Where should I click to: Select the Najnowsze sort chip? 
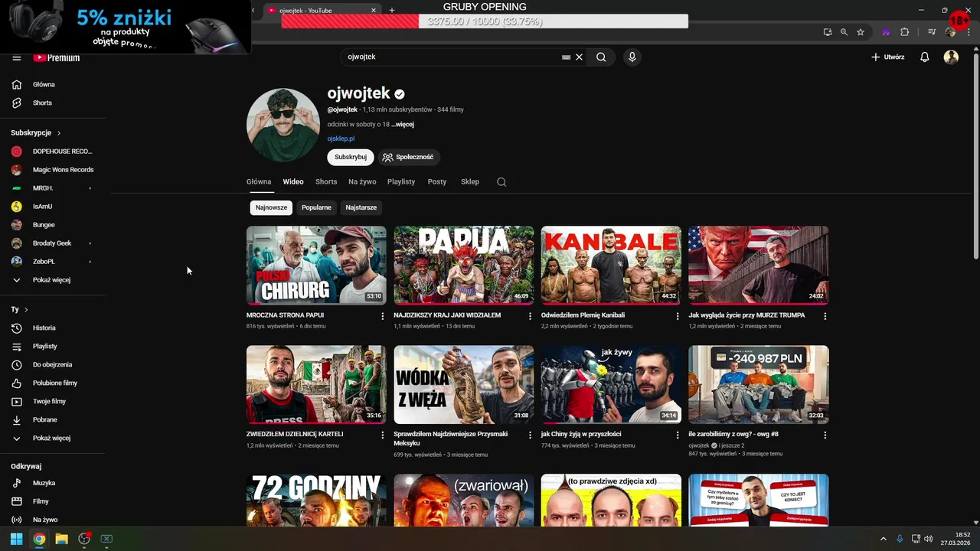point(271,207)
